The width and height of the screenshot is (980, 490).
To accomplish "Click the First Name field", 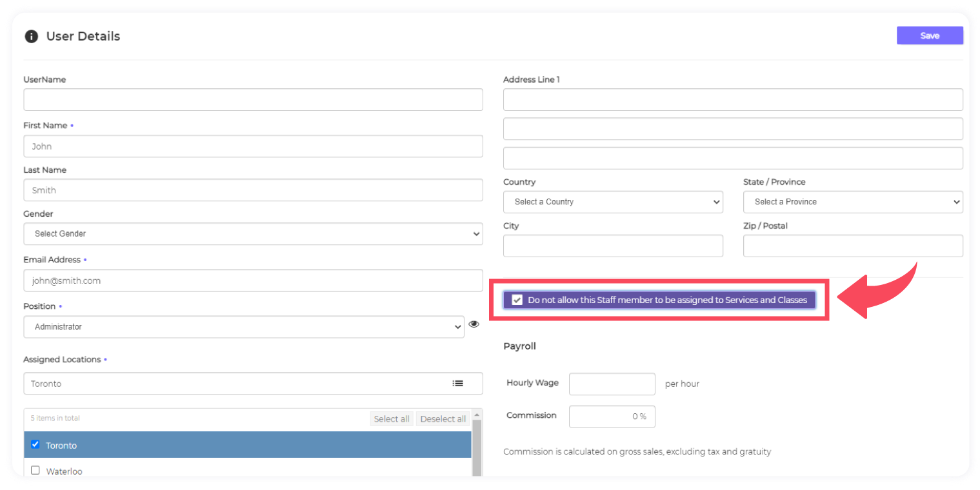I will coord(253,146).
